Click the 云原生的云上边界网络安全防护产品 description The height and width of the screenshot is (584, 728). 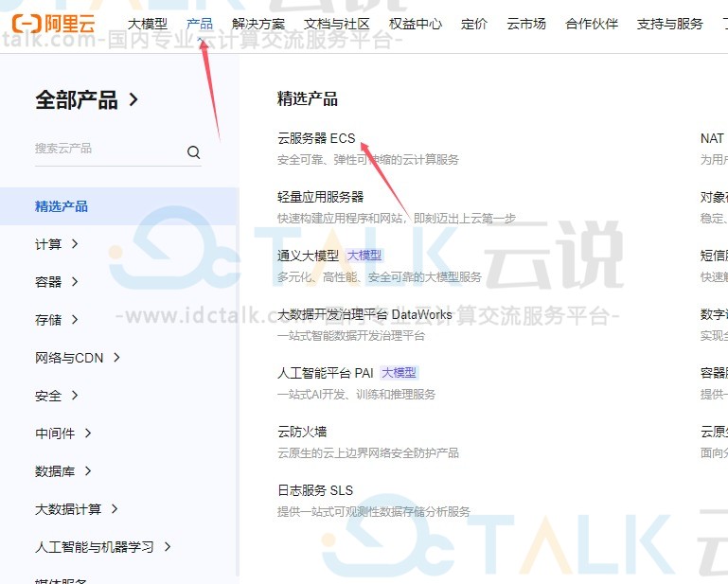[x=368, y=452]
